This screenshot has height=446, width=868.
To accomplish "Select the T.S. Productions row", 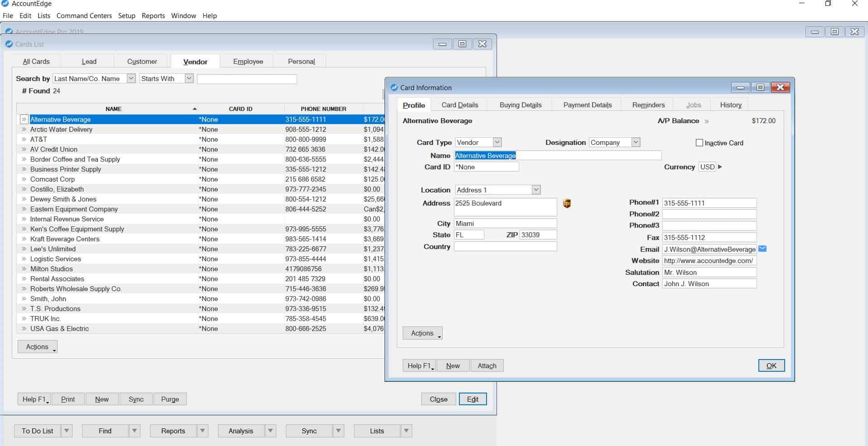I will [x=202, y=309].
